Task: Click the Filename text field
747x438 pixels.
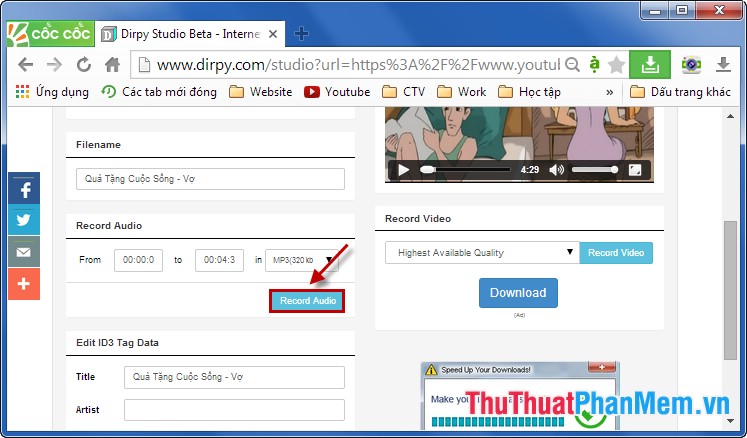Action: pyautogui.click(x=210, y=179)
